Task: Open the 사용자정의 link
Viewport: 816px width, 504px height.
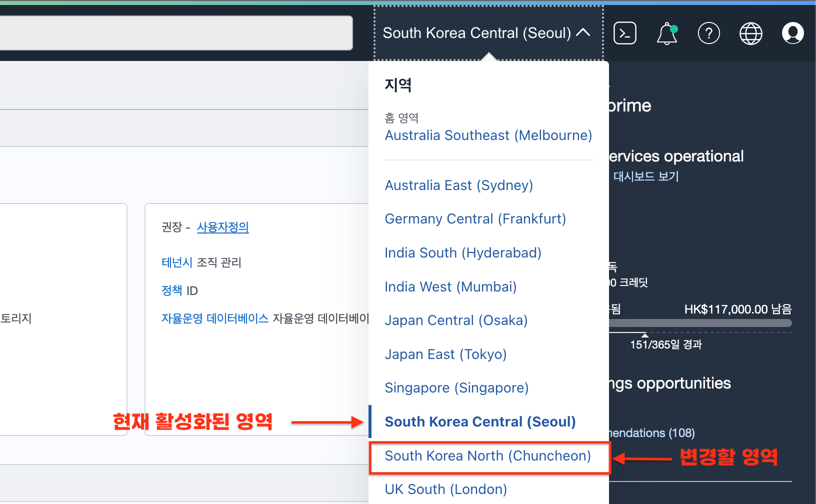Action: (222, 227)
